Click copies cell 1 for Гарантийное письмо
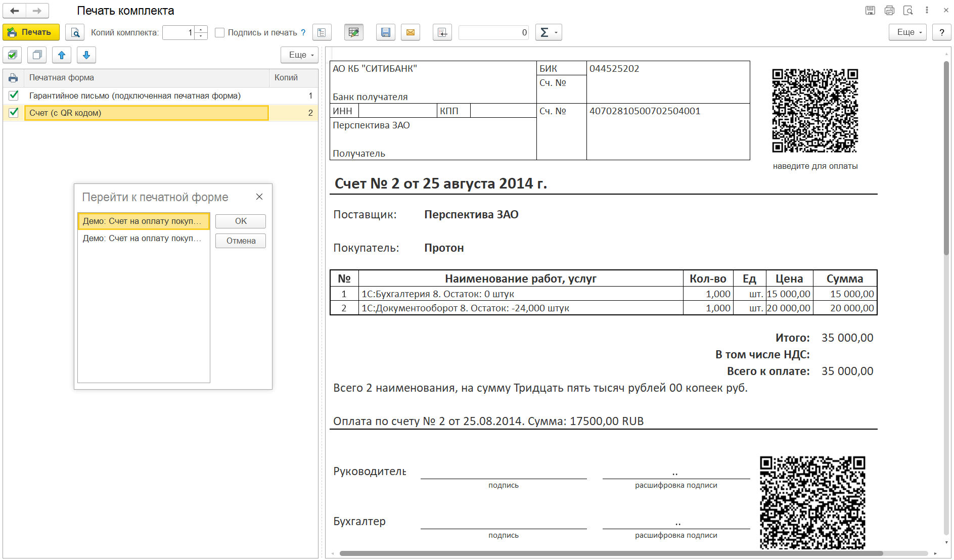Screen dimensions: 954x560 pyautogui.click(x=294, y=96)
